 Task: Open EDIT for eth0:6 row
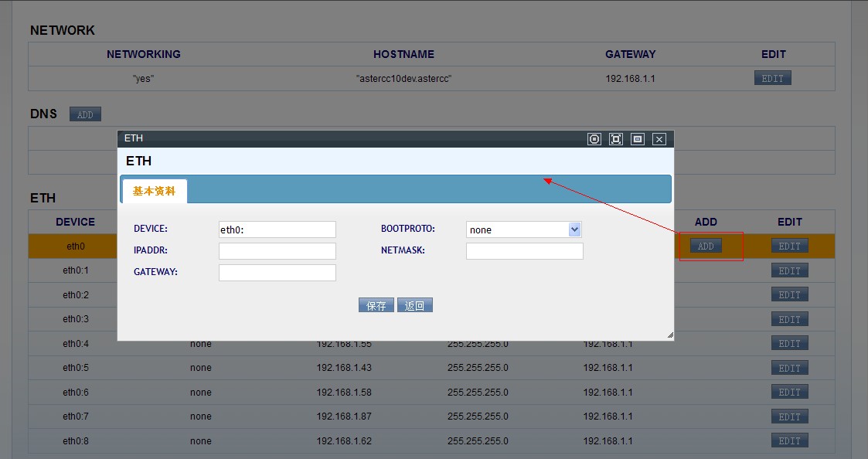tap(789, 393)
